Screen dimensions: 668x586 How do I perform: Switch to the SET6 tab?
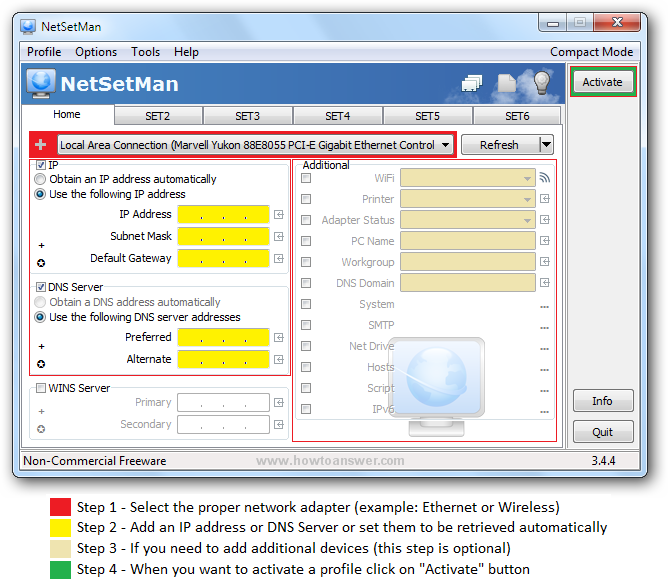517,116
